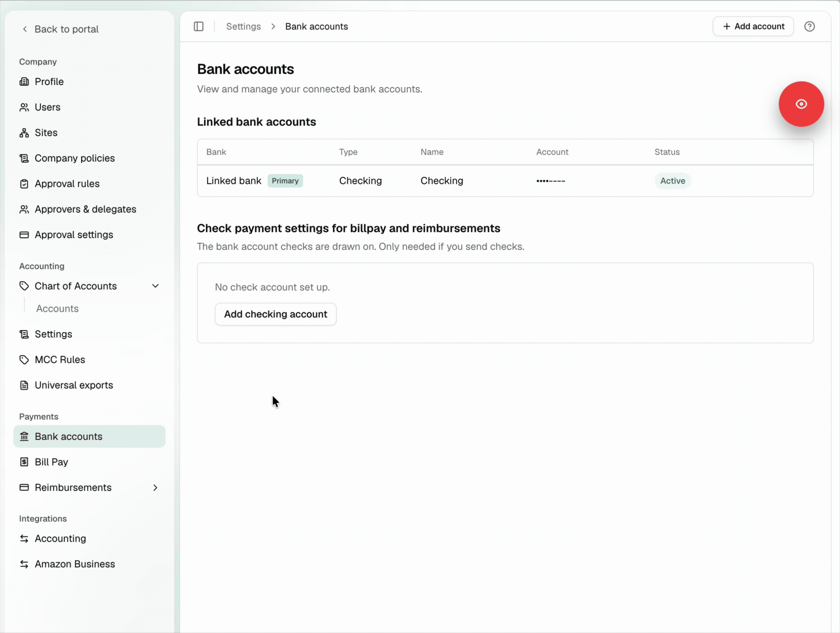The width and height of the screenshot is (840, 633).
Task: Click the Bank accounts building icon
Action: (x=24, y=436)
